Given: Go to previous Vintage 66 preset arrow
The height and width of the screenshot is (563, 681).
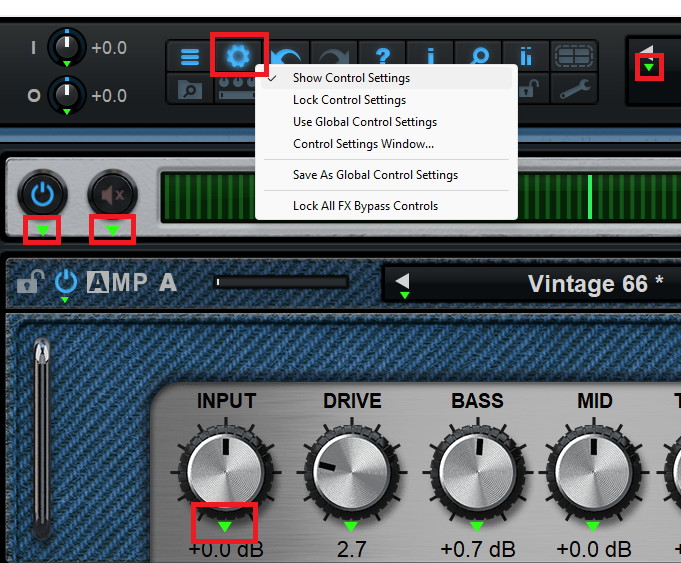Looking at the screenshot, I should pos(403,281).
